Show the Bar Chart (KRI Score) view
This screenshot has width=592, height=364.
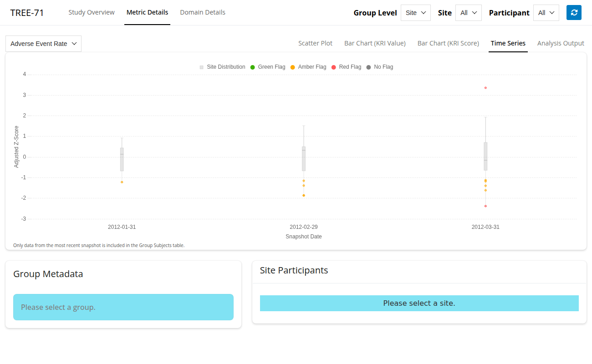(448, 43)
